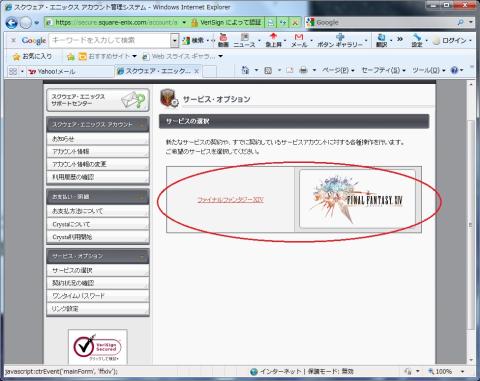Expand the Google toolbar keyword dropdown
Screen dimensions: 480x381
pyautogui.click(x=175, y=40)
